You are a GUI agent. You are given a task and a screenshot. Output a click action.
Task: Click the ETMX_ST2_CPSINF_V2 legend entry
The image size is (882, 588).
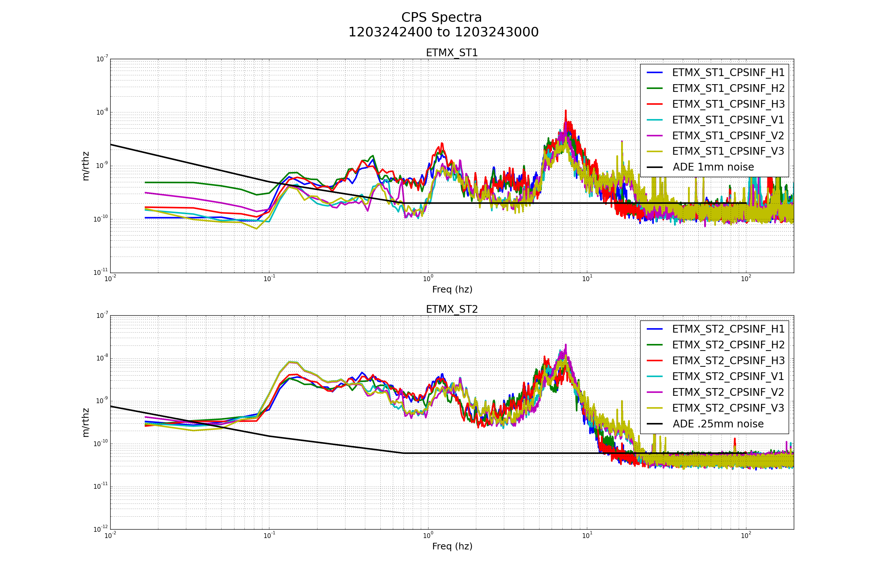click(x=728, y=392)
